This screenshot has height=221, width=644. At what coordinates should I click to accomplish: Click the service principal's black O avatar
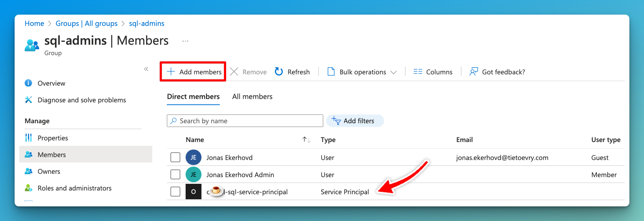[194, 192]
